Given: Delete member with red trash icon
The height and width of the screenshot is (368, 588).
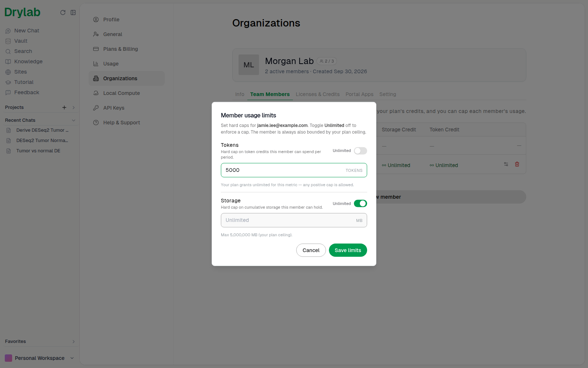Looking at the screenshot, I should click(517, 164).
